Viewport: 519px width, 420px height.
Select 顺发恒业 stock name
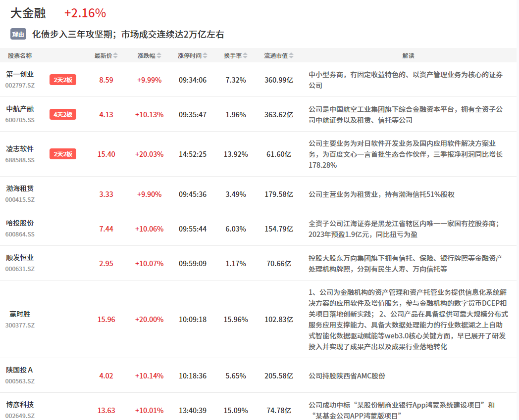point(20,258)
